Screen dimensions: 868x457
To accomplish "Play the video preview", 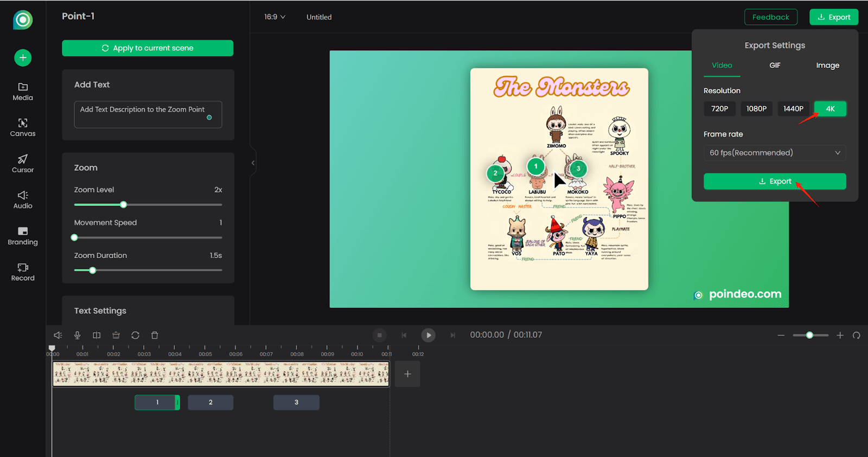I will pyautogui.click(x=429, y=335).
